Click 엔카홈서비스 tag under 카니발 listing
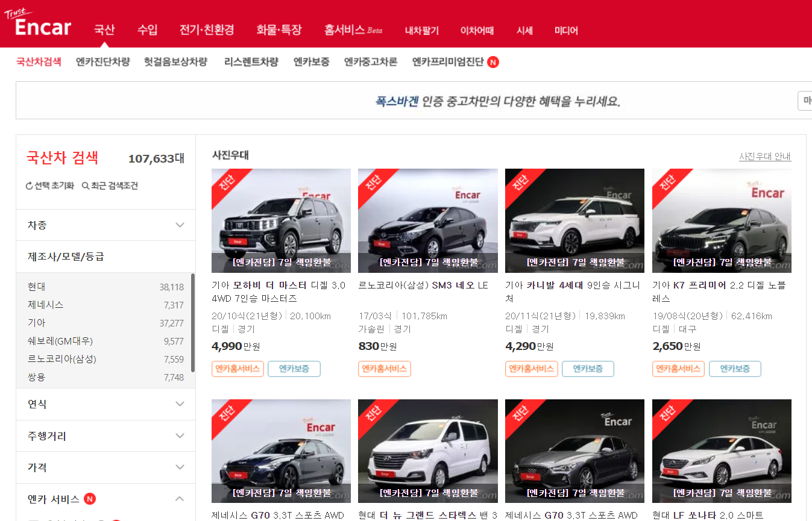This screenshot has height=521, width=812. pos(532,369)
